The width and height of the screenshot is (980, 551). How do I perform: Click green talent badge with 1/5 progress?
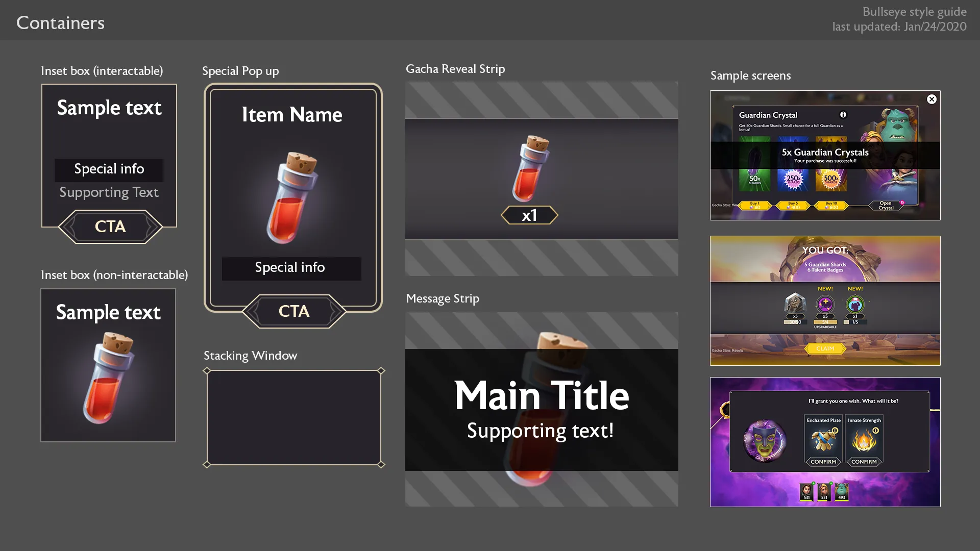(x=855, y=305)
